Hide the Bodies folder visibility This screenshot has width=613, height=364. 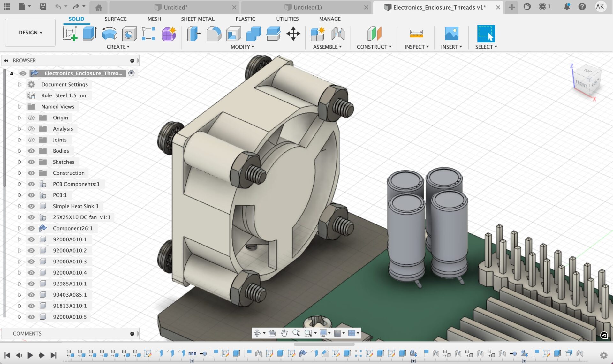31,151
